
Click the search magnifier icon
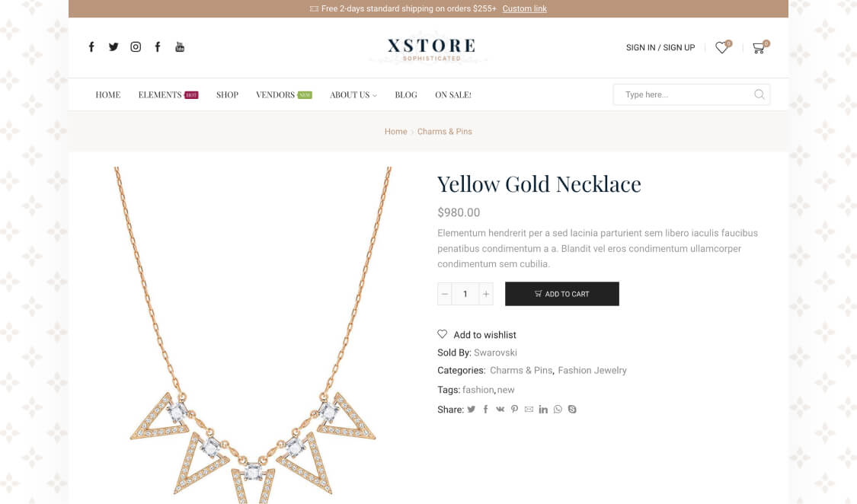759,94
